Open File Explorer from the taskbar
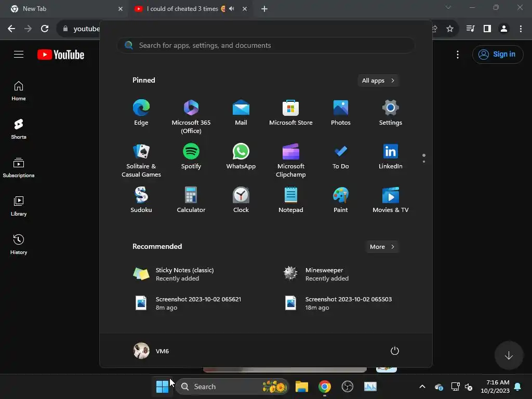The image size is (532, 399). (x=302, y=387)
